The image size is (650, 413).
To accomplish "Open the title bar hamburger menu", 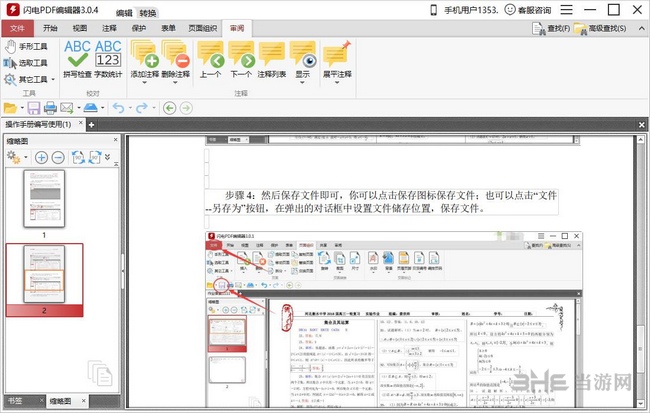I will (x=567, y=10).
